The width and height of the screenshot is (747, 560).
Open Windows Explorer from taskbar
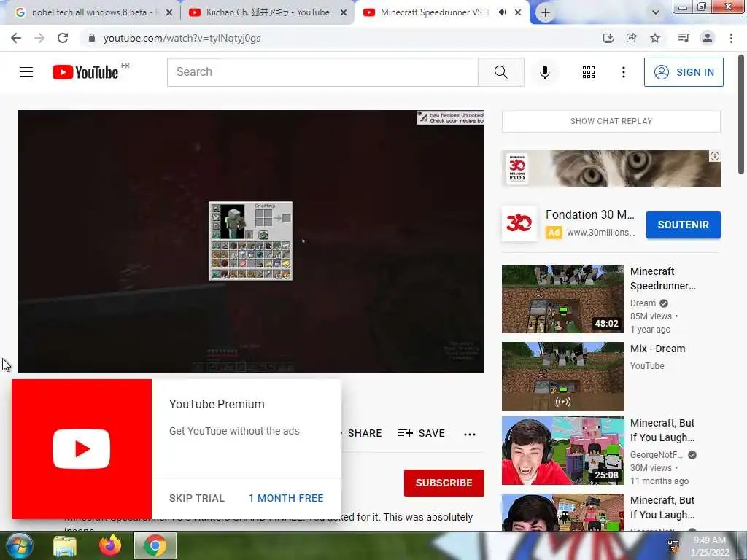tap(65, 545)
